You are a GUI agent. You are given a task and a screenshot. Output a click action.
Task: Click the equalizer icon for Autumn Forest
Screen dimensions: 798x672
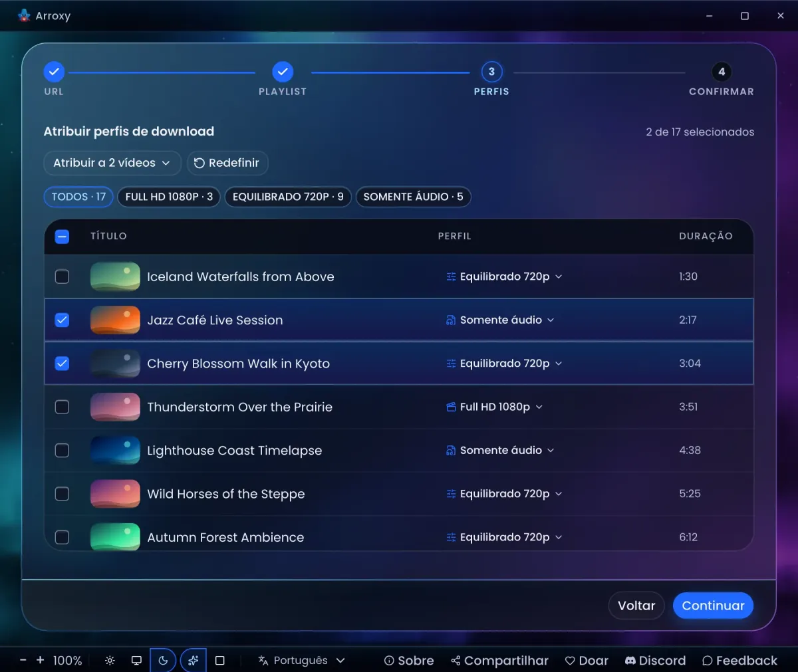tap(451, 537)
